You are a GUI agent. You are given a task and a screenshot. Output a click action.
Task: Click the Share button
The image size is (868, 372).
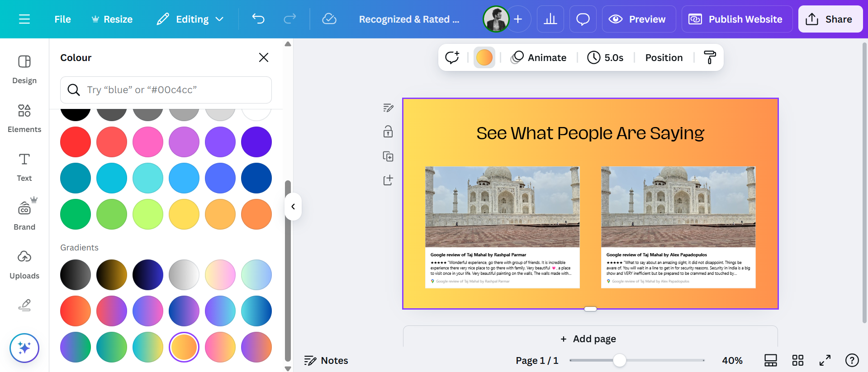click(830, 19)
